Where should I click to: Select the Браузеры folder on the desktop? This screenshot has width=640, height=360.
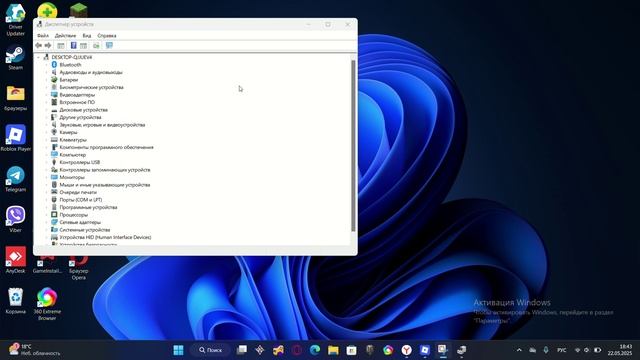[x=16, y=98]
